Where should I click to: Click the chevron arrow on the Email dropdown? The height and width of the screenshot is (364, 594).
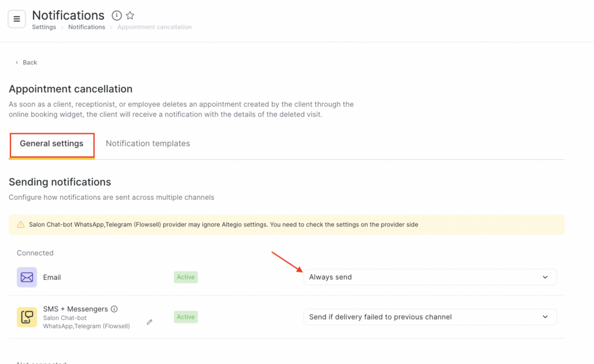pyautogui.click(x=545, y=277)
